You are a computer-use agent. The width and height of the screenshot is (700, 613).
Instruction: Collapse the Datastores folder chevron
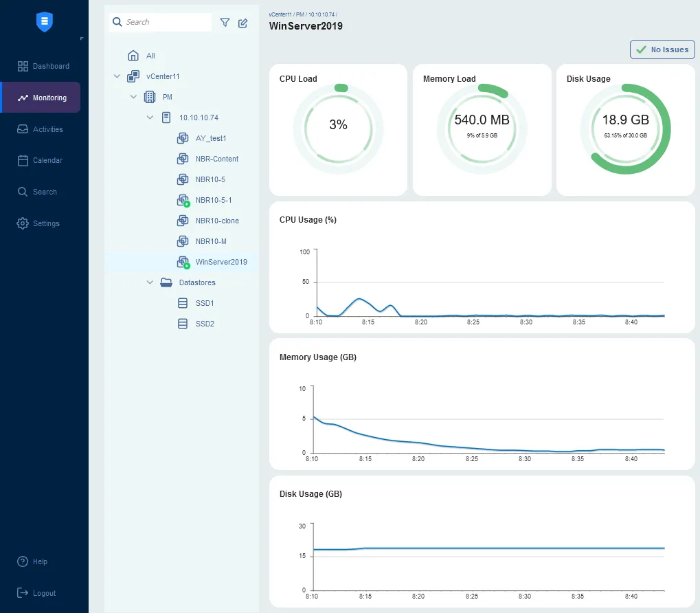[x=150, y=282]
